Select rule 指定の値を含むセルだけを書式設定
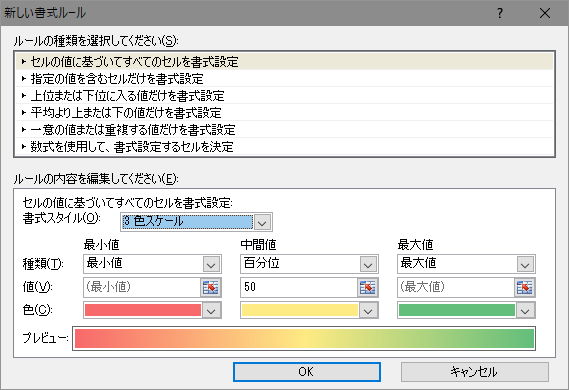This screenshot has width=569, height=390. tap(284, 78)
